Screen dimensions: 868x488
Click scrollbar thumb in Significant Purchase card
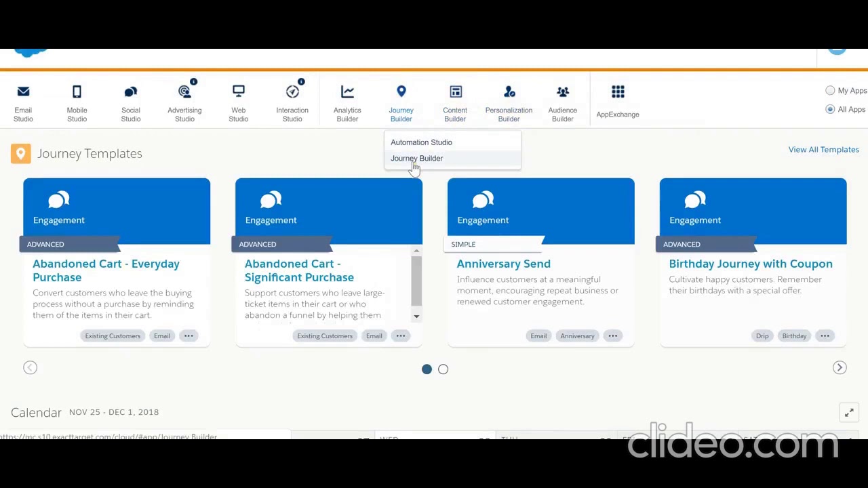[x=416, y=281]
